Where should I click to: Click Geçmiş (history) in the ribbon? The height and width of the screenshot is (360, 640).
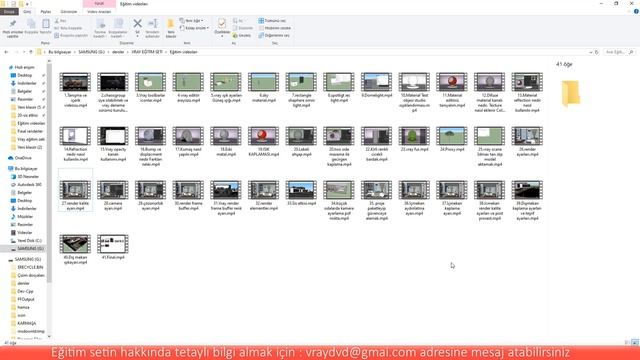tap(242, 36)
